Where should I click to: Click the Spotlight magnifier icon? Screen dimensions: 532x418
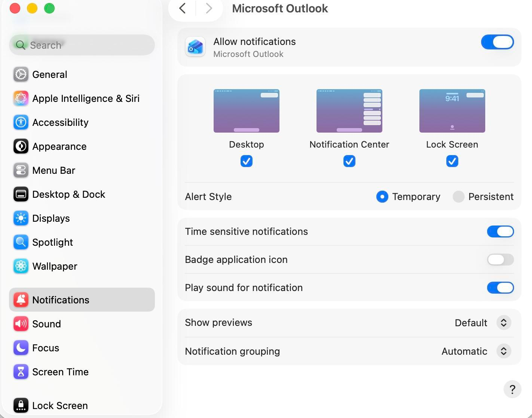coord(21,242)
